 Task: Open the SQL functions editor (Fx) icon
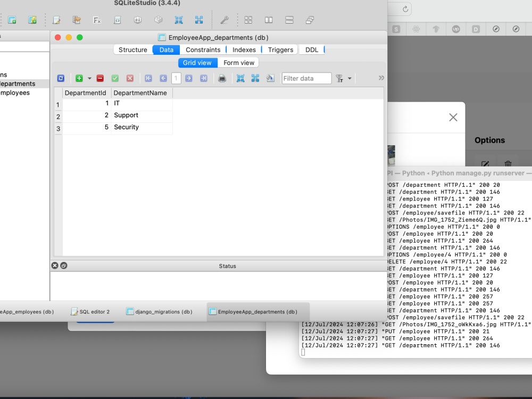coord(97,20)
